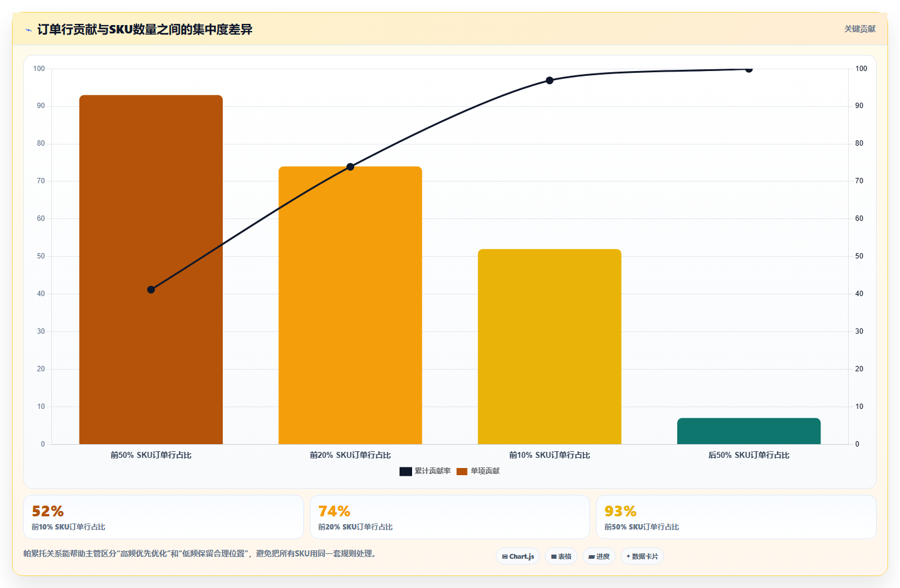
Task: Click the card caption 前10% SKU订单行占比
Action: [x=69, y=527]
